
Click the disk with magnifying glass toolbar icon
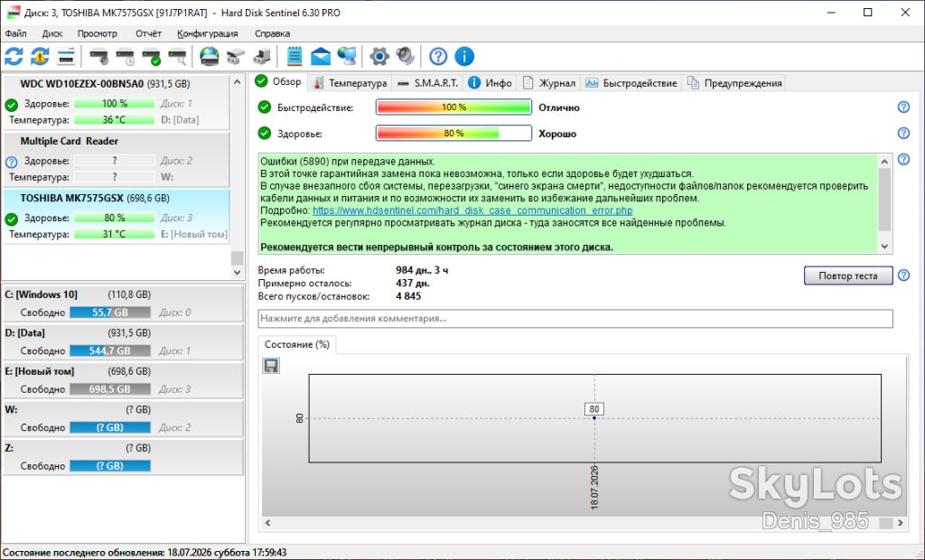pyautogui.click(x=177, y=57)
